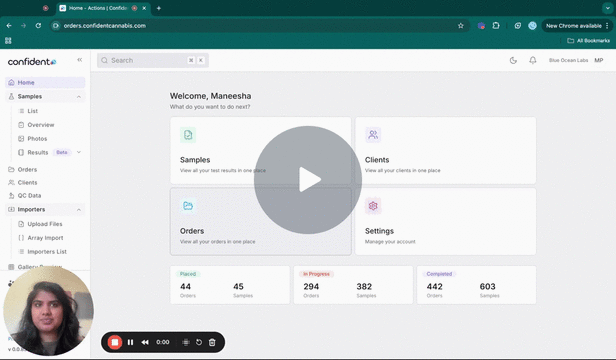Open notifications with the bell icon
616x360 pixels.
533,60
